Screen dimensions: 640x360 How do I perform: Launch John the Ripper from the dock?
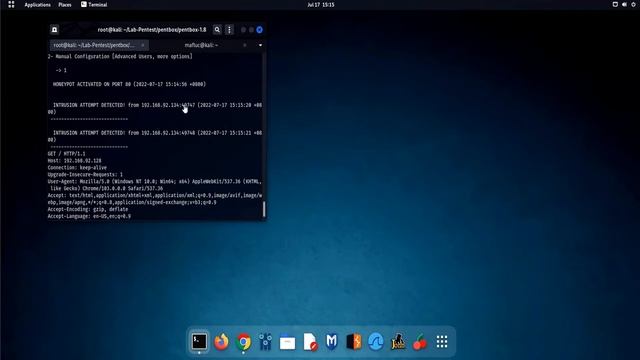click(x=398, y=341)
